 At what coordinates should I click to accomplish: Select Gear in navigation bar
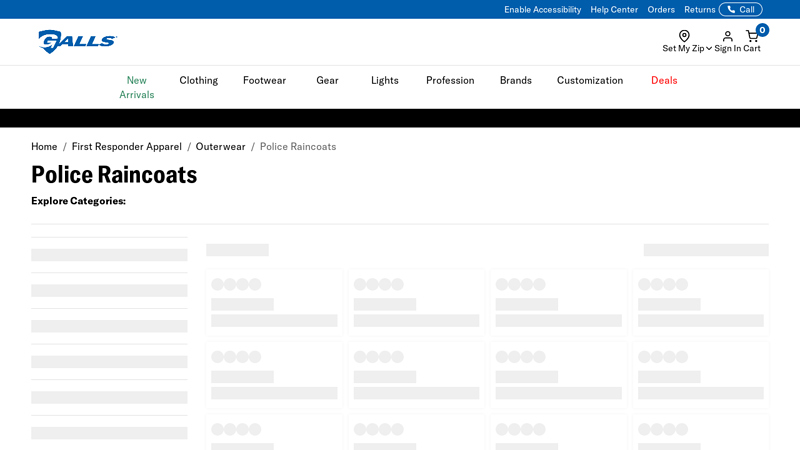point(327,80)
